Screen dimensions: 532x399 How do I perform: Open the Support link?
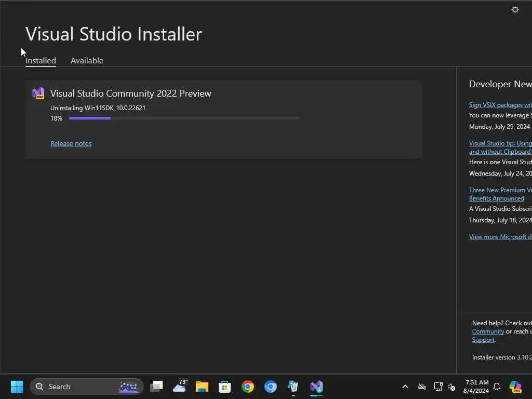tap(483, 340)
